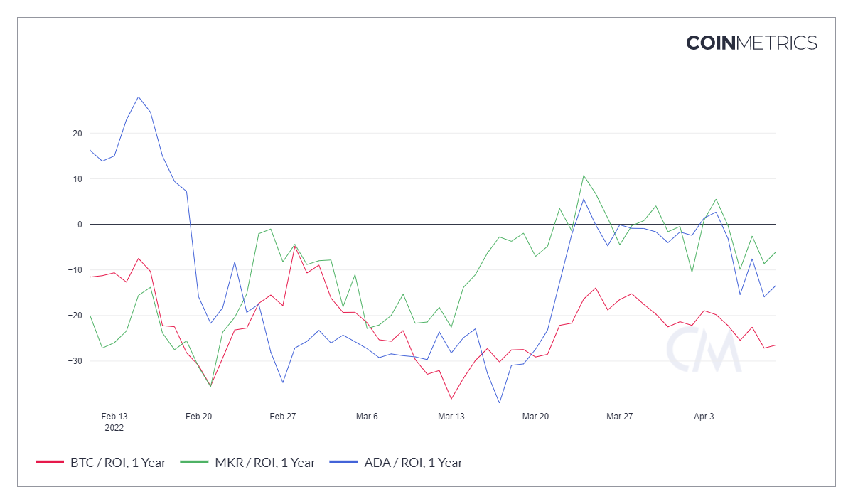
Task: Click the −30 value on the y-axis
Action: coord(75,361)
